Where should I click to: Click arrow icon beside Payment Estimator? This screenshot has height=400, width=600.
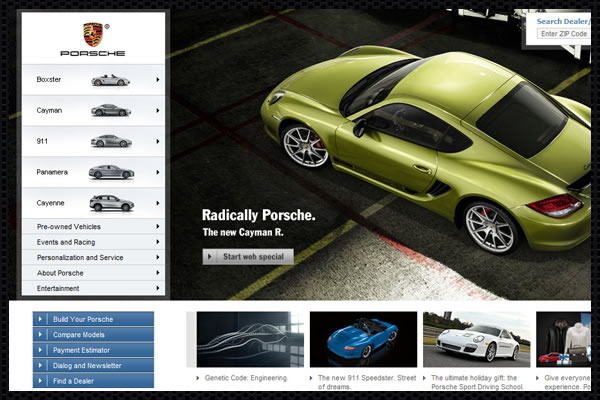40,350
